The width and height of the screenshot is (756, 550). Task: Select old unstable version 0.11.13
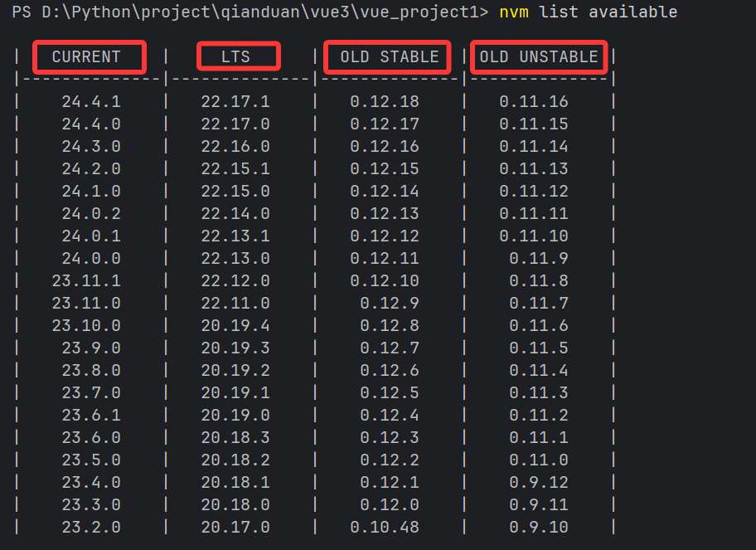534,169
